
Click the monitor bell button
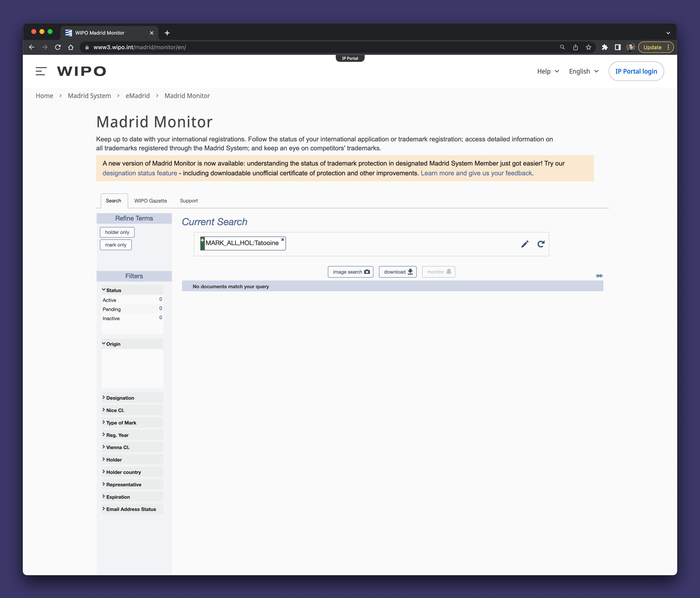(438, 272)
